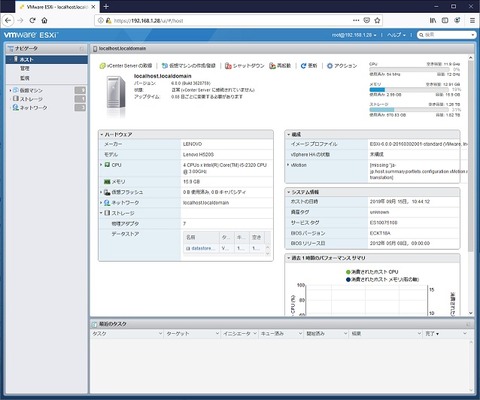Click the 名前 column header in datastore table
This screenshot has height=400, width=480.
(201, 237)
